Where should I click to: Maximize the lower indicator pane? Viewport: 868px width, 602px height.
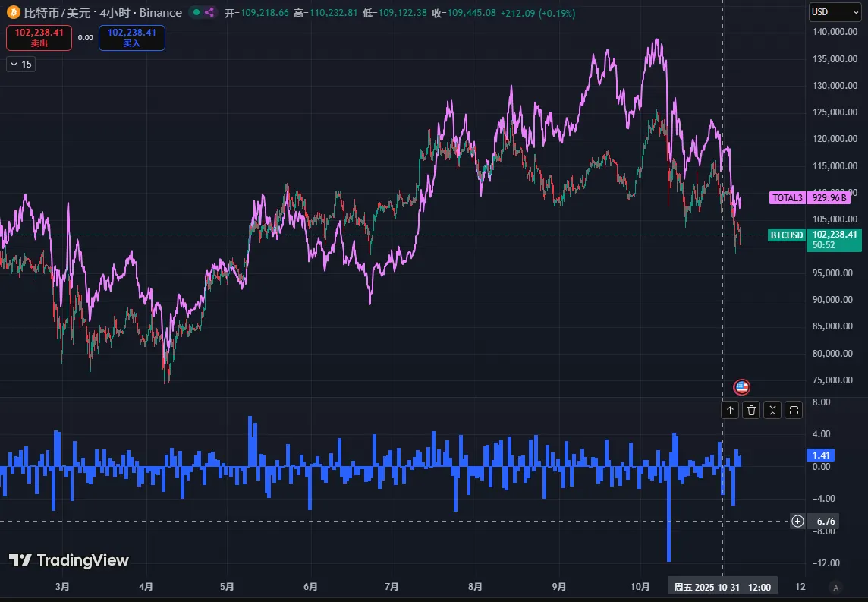click(794, 410)
